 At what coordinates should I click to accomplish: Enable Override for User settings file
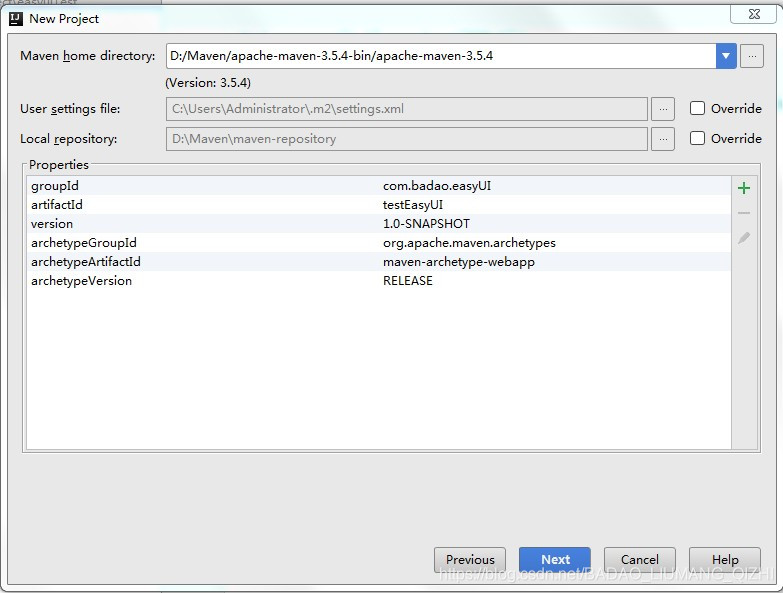coord(697,108)
